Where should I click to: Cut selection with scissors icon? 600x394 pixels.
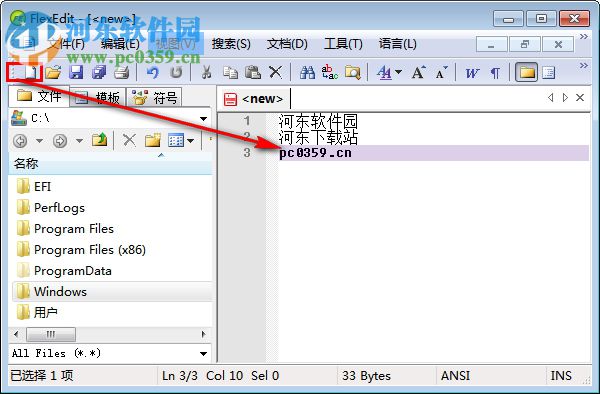pos(207,72)
